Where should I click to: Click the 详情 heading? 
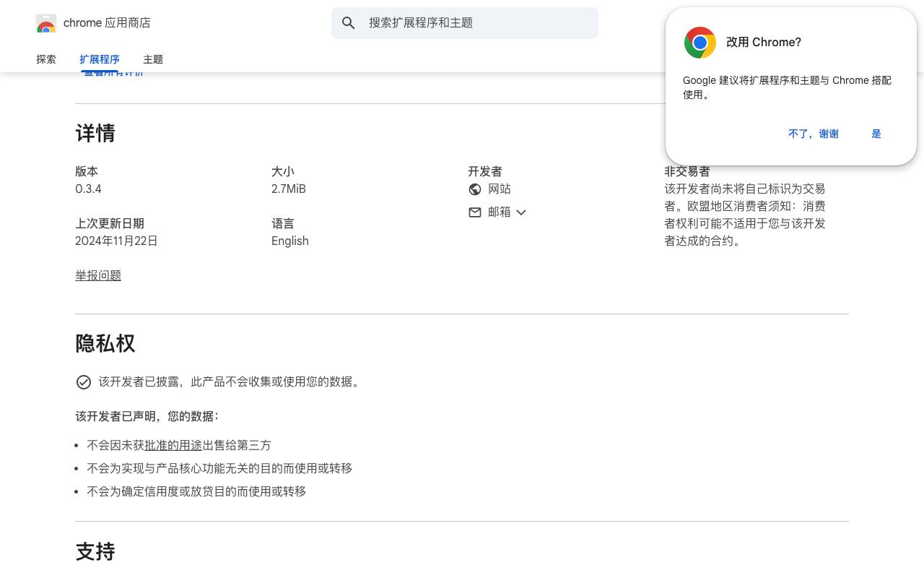[x=95, y=134]
